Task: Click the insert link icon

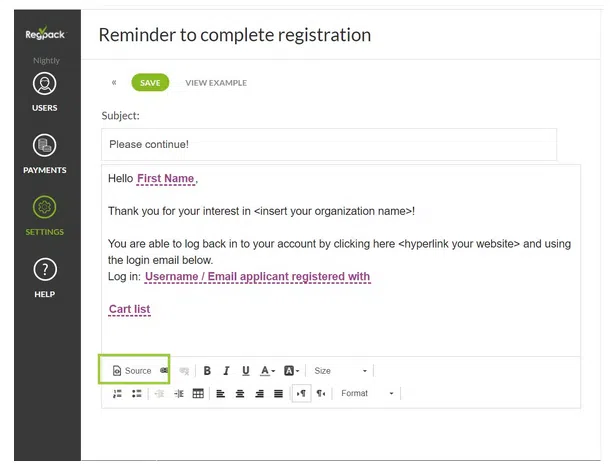Action: point(164,370)
